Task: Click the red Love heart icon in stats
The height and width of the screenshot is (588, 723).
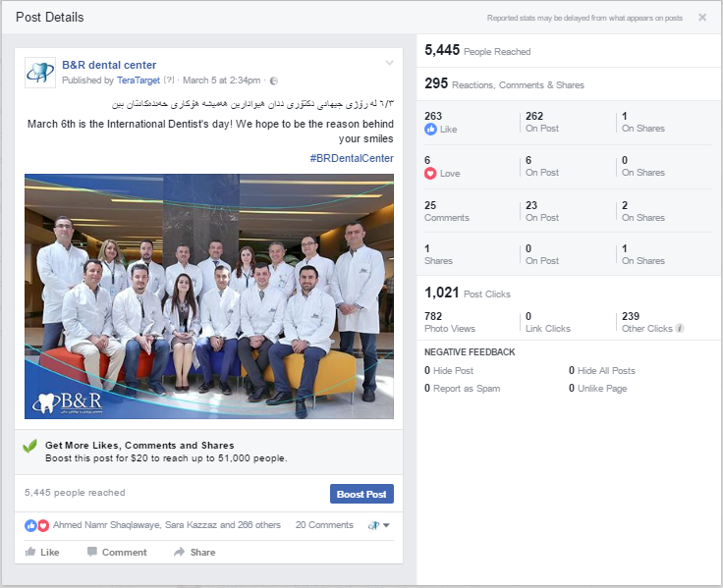Action: (x=430, y=173)
